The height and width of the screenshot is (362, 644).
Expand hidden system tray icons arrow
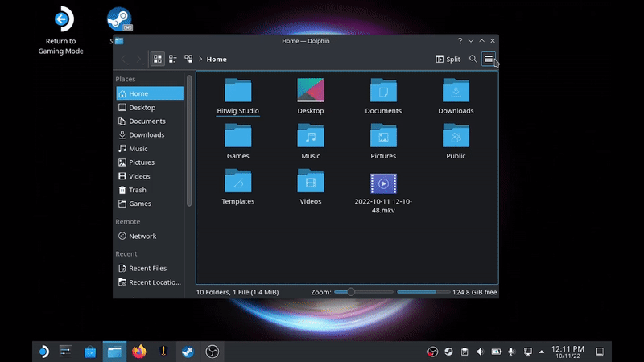(543, 352)
